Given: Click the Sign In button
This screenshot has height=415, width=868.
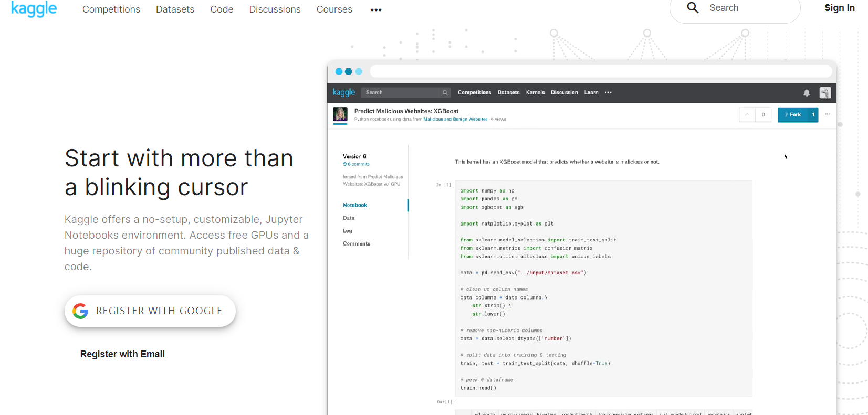Looking at the screenshot, I should pyautogui.click(x=839, y=8).
